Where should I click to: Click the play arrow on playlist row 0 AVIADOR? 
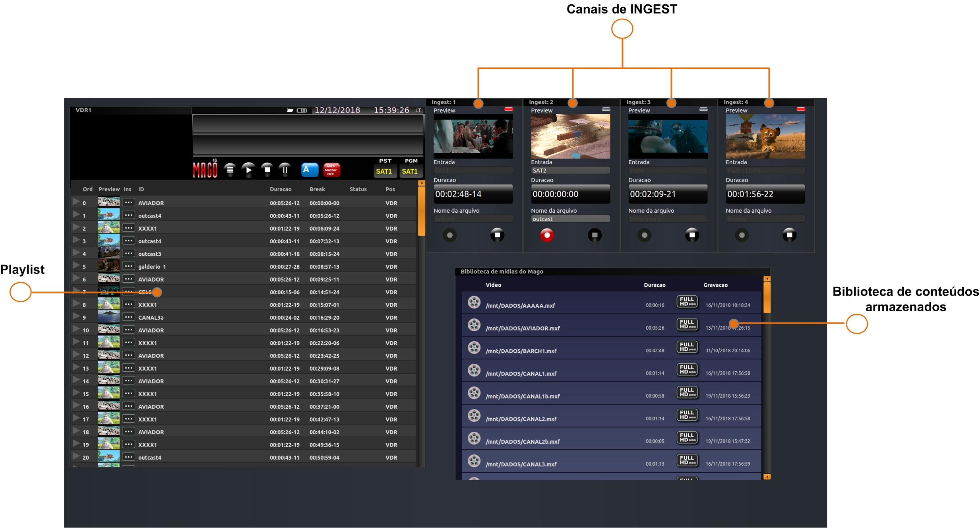coord(76,202)
